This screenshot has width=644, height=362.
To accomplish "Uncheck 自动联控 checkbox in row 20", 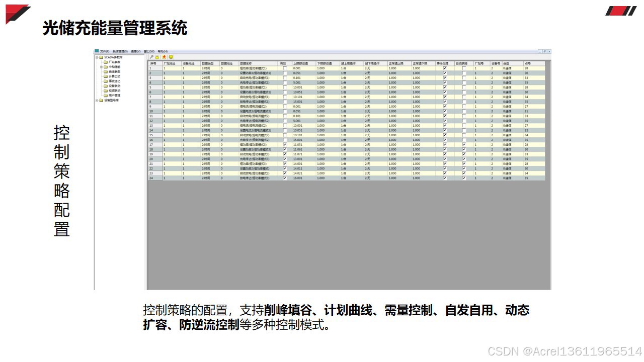I will pyautogui.click(x=463, y=159).
